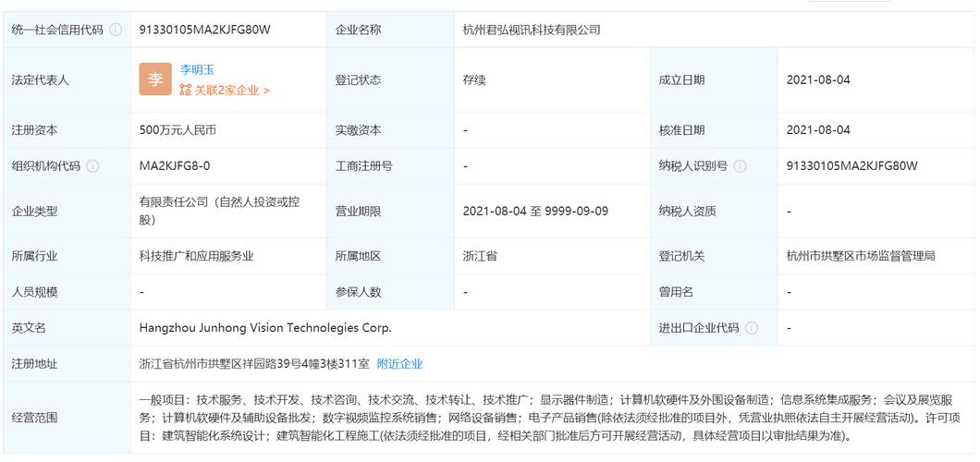The height and width of the screenshot is (462, 980).
Task: Click the 注册地址 label
Action: 34,363
